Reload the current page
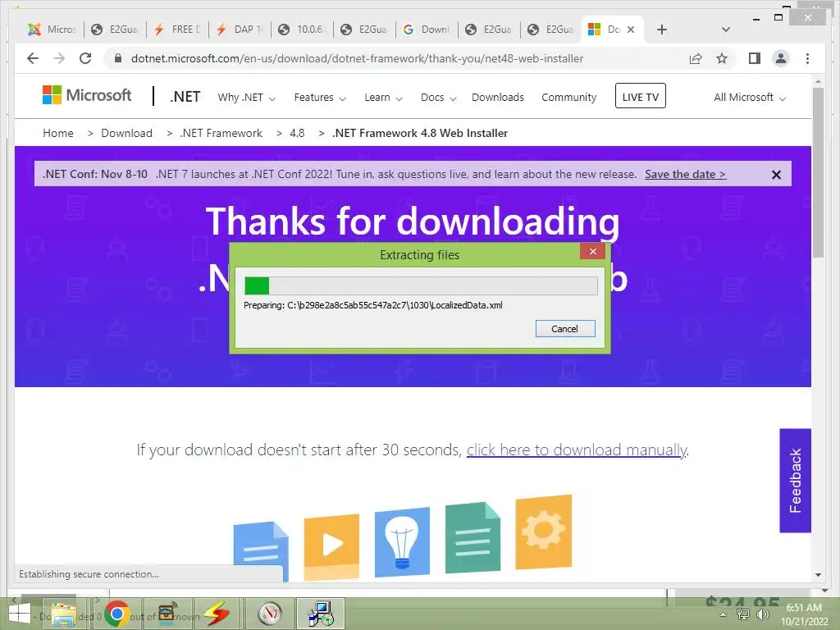Viewport: 840px width, 630px height. pyautogui.click(x=85, y=58)
